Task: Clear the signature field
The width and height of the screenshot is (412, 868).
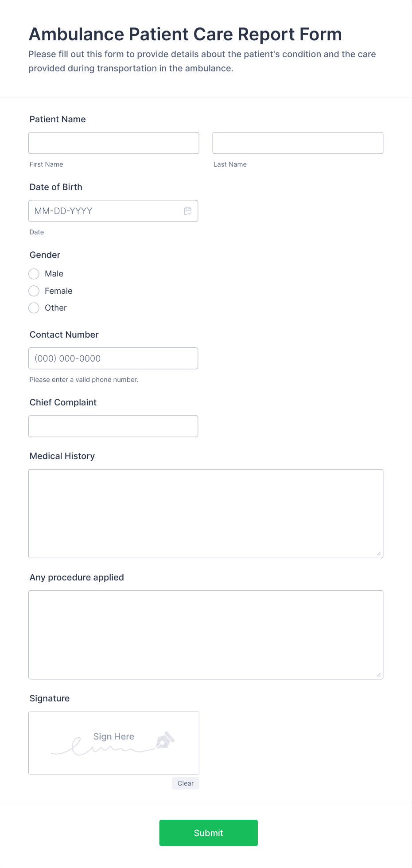Action: 185,783
